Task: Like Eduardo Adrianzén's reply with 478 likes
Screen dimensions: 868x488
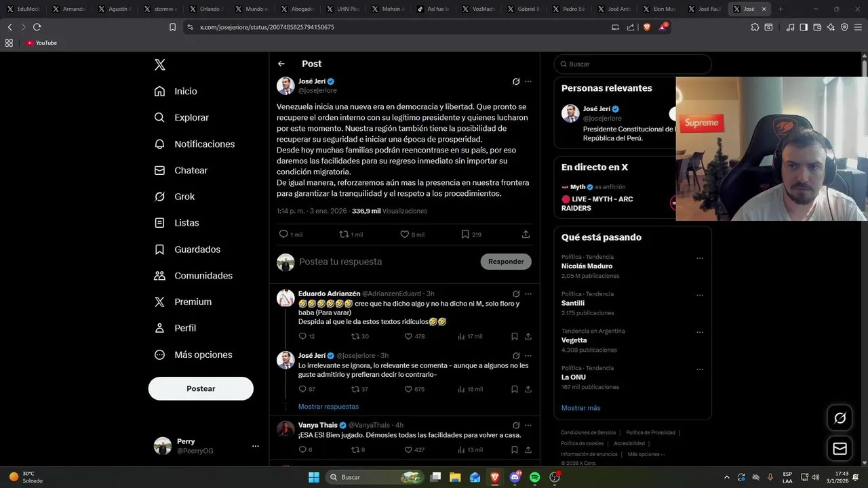Action: tap(408, 336)
